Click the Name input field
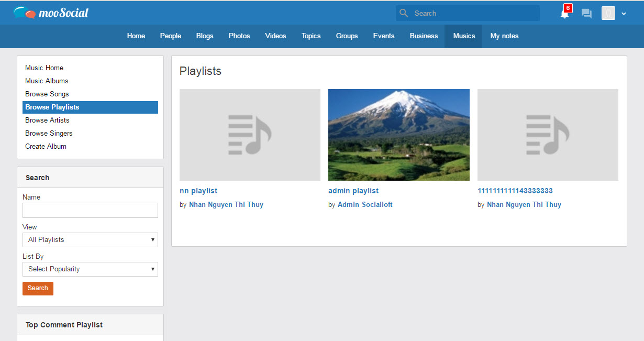This screenshot has height=341, width=644. coord(90,210)
